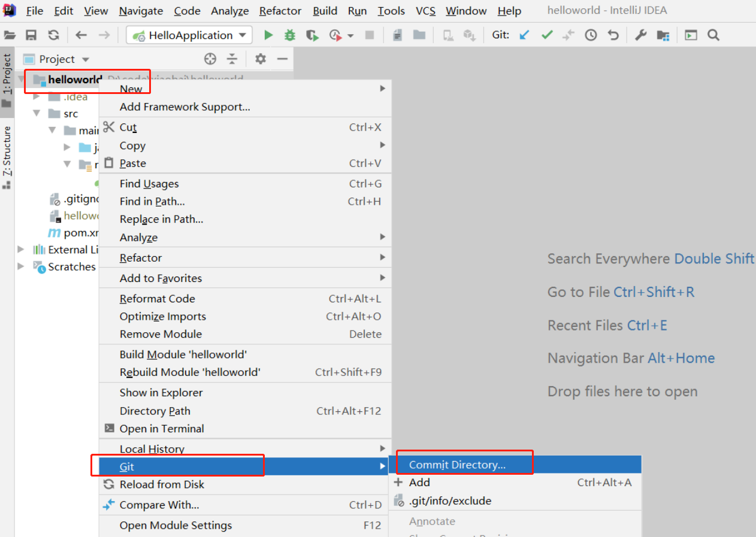Select the pom.xml file row
This screenshot has width=756, height=537.
(74, 233)
